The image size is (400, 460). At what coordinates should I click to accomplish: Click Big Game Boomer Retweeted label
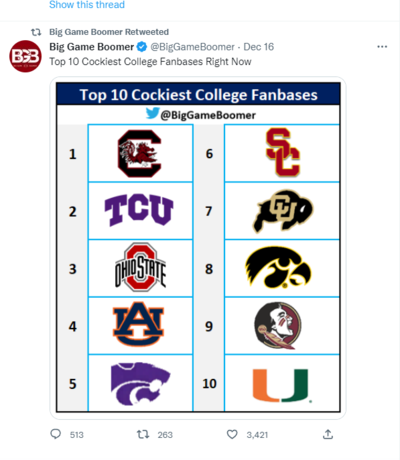pyautogui.click(x=109, y=32)
